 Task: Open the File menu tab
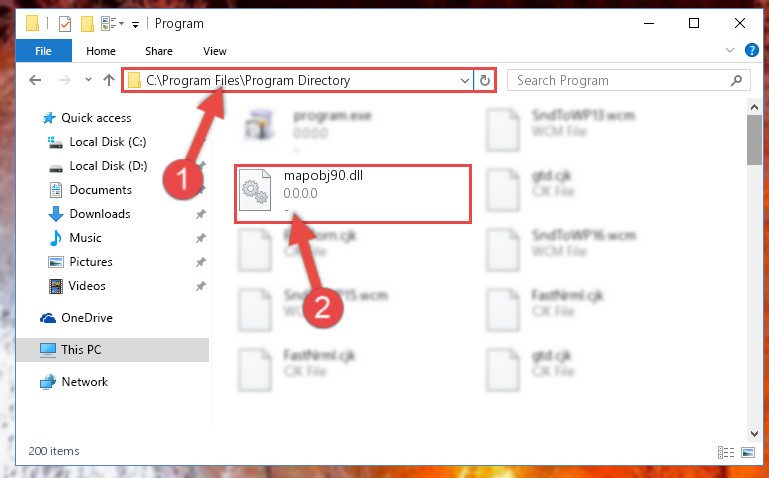coord(43,51)
